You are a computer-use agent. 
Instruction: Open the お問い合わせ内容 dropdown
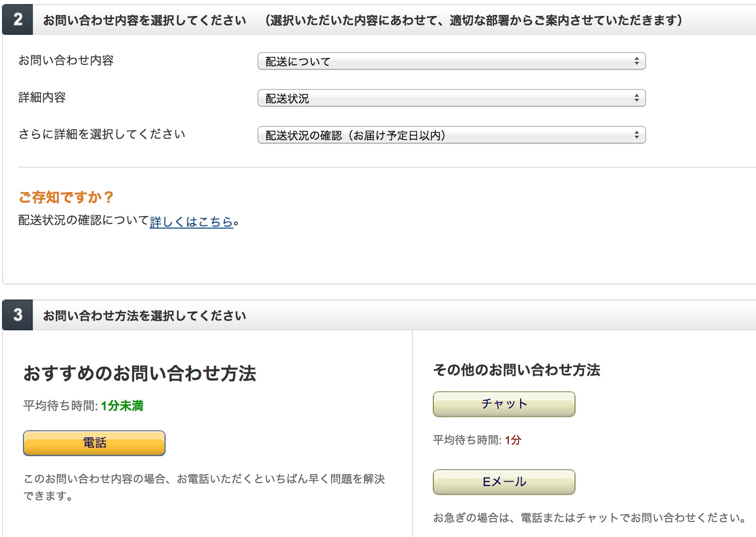click(449, 61)
